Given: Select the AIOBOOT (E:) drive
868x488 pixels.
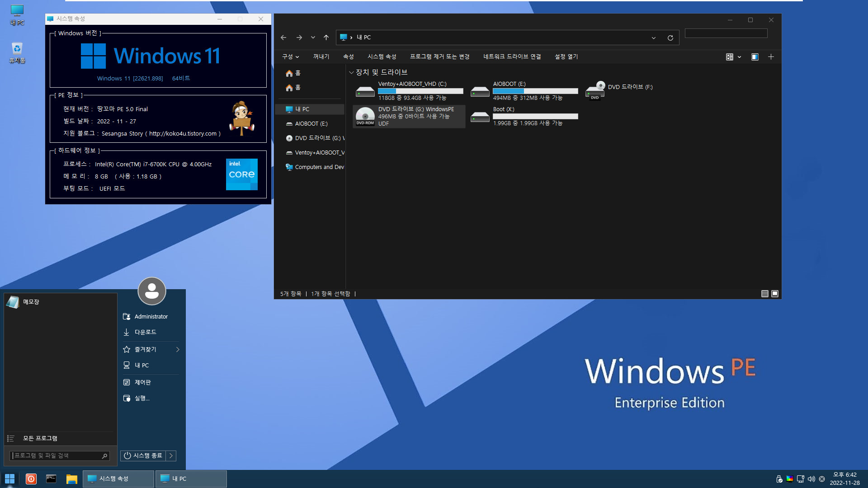Looking at the screenshot, I should [x=524, y=91].
